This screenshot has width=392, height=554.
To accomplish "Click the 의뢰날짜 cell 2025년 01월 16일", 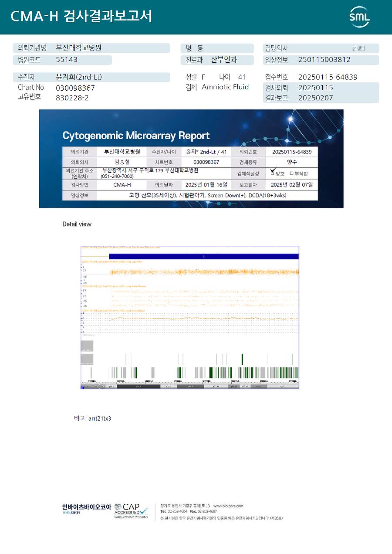I will [206, 185].
